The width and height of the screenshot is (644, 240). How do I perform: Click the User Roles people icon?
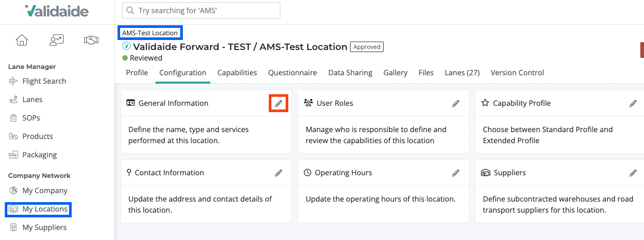tap(309, 103)
